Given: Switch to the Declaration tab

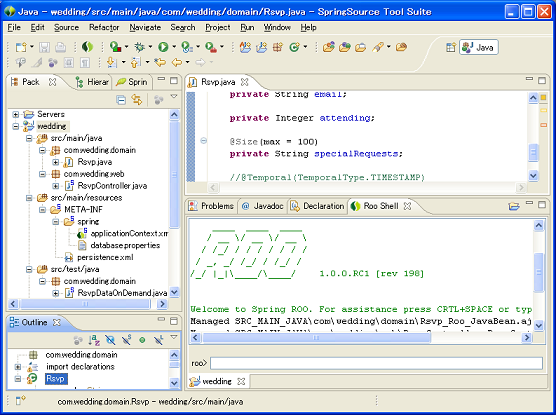Looking at the screenshot, I should [317, 206].
